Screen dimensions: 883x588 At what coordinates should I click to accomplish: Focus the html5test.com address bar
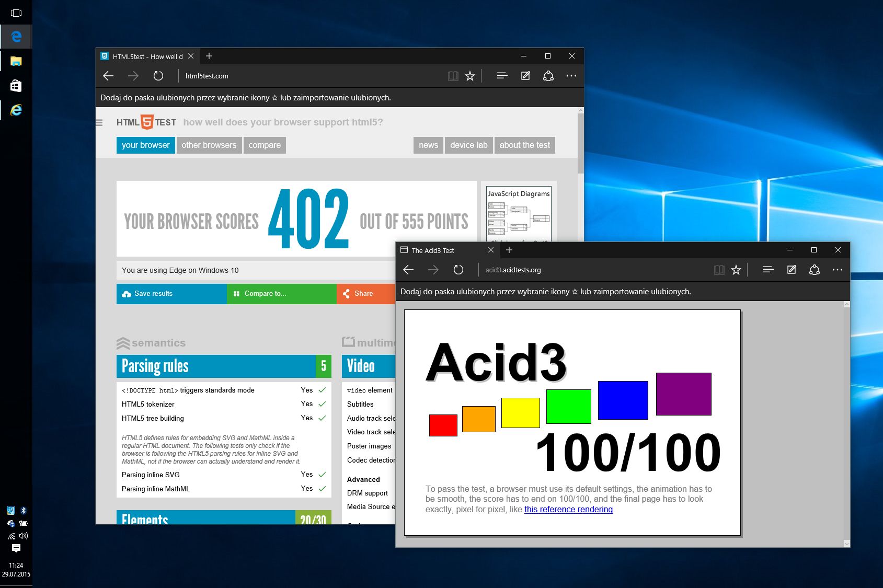click(311, 76)
